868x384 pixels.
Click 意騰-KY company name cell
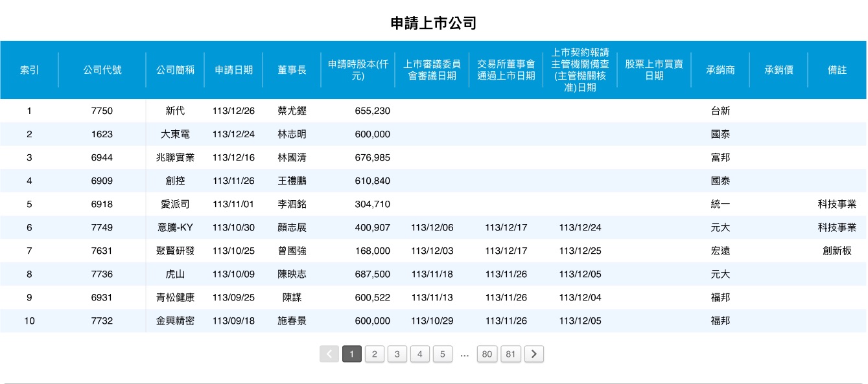[175, 227]
